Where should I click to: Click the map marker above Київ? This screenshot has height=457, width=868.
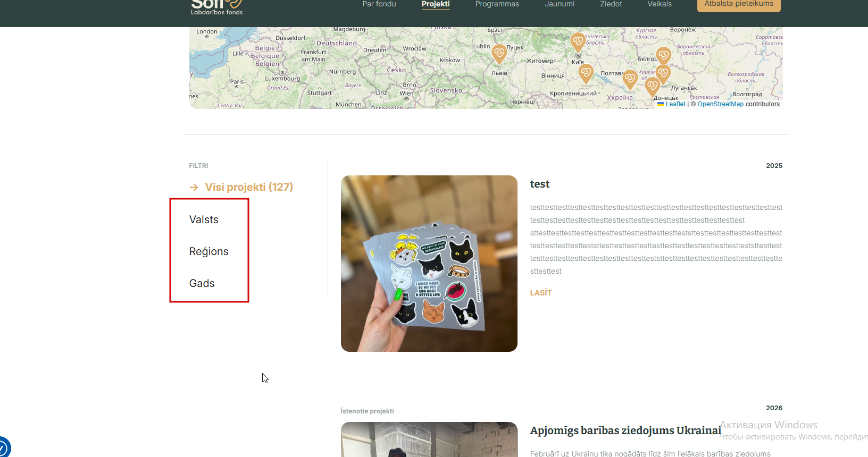coord(578,41)
